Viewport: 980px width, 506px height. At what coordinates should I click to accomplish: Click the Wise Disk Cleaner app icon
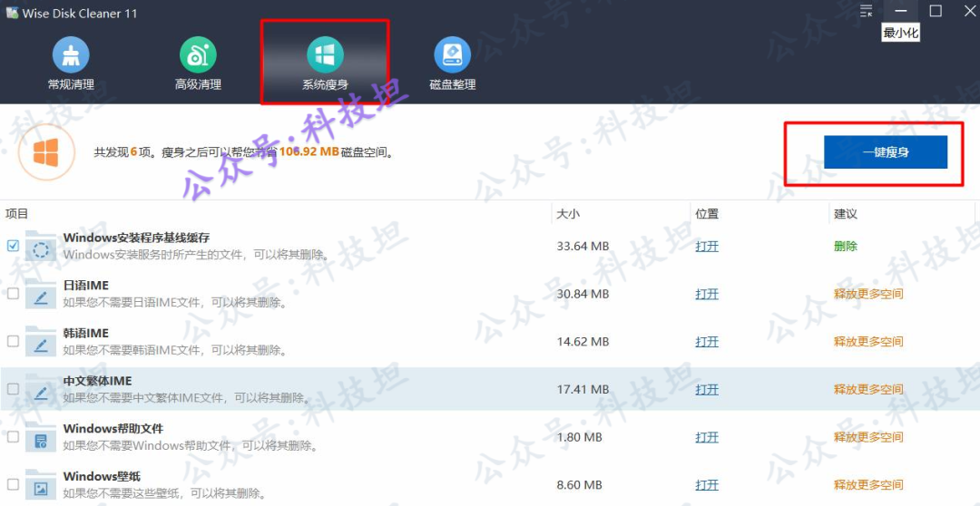pos(12,13)
